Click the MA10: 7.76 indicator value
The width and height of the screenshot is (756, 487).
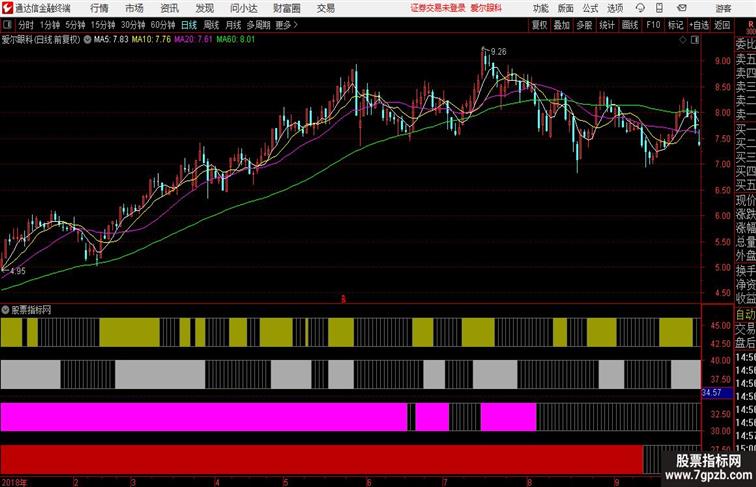pos(151,40)
